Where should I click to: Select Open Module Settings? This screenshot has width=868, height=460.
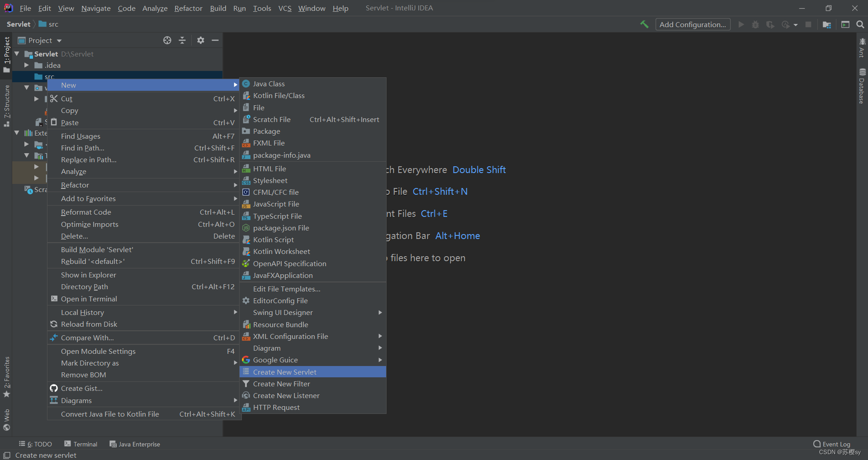click(x=143, y=351)
